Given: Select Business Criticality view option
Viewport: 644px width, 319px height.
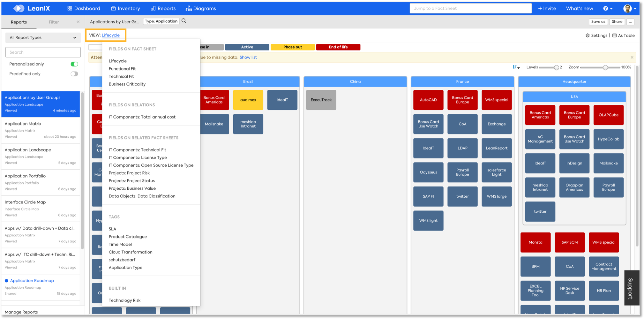Looking at the screenshot, I should point(127,84).
